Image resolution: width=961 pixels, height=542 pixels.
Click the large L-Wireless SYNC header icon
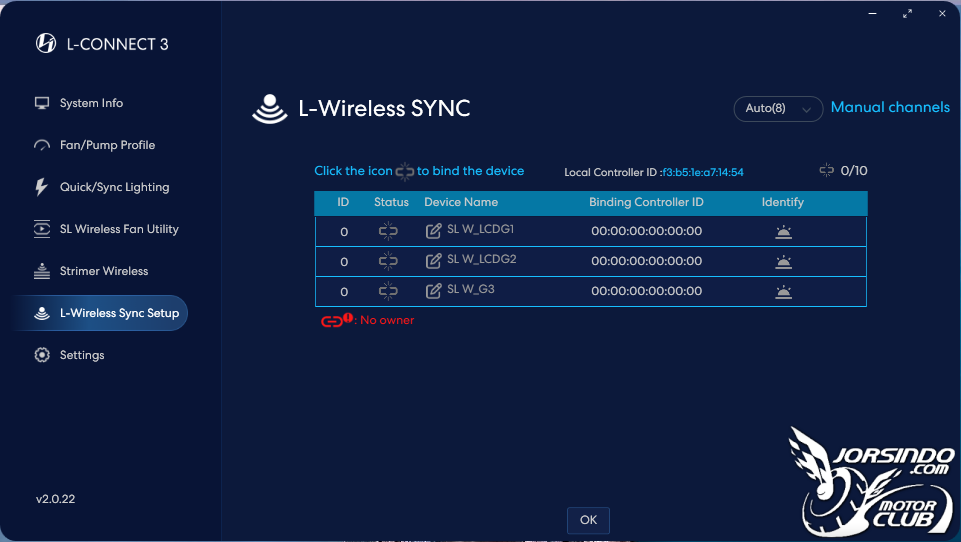coord(270,109)
